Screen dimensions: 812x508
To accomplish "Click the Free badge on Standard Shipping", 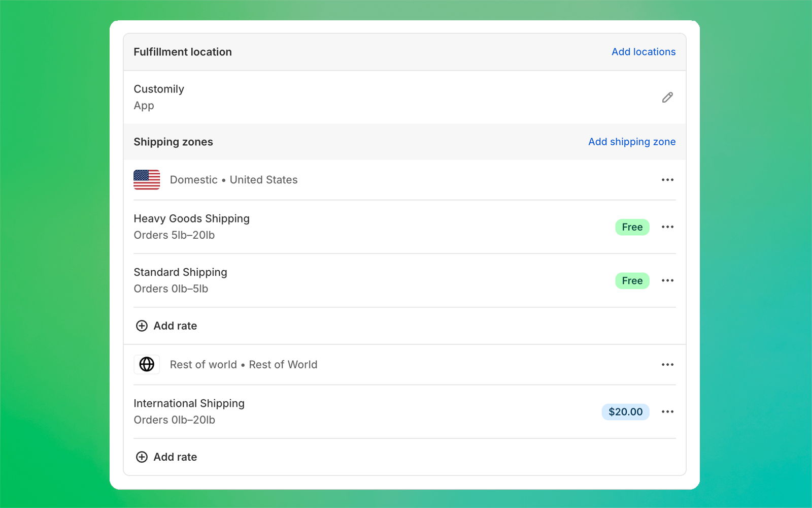I will pos(632,280).
